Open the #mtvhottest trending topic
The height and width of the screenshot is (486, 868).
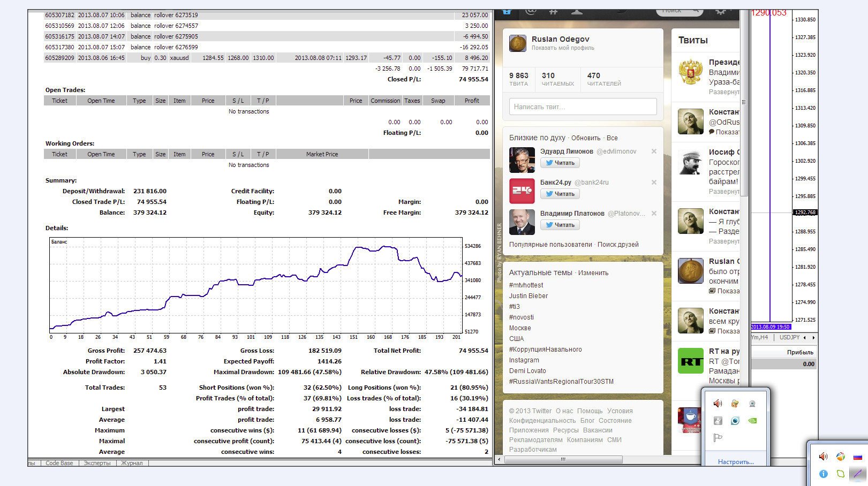526,285
